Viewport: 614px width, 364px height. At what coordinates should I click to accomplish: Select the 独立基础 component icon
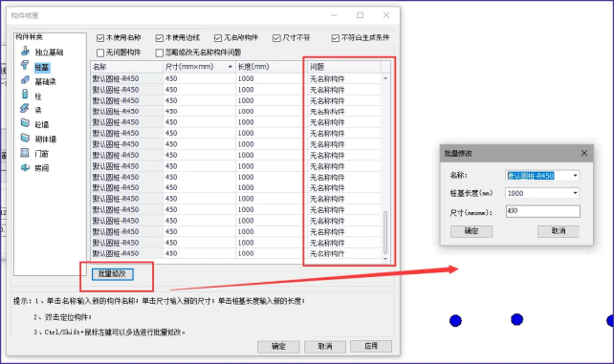pyautogui.click(x=25, y=52)
